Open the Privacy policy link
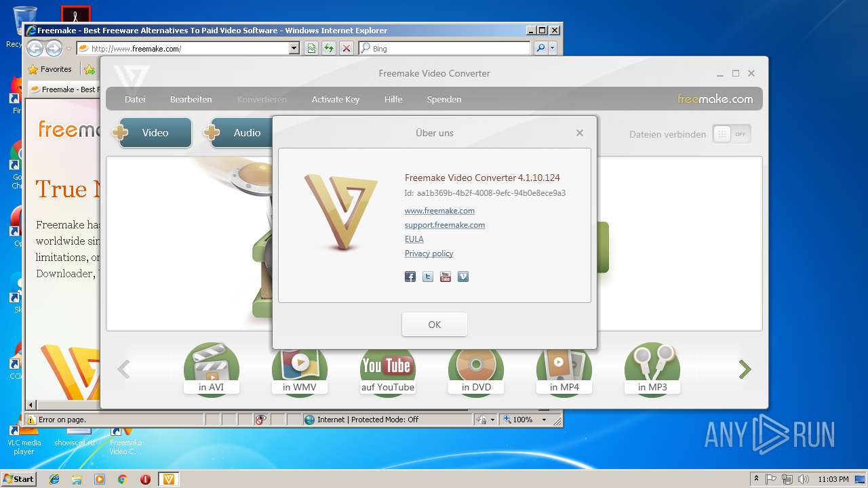 tap(429, 253)
